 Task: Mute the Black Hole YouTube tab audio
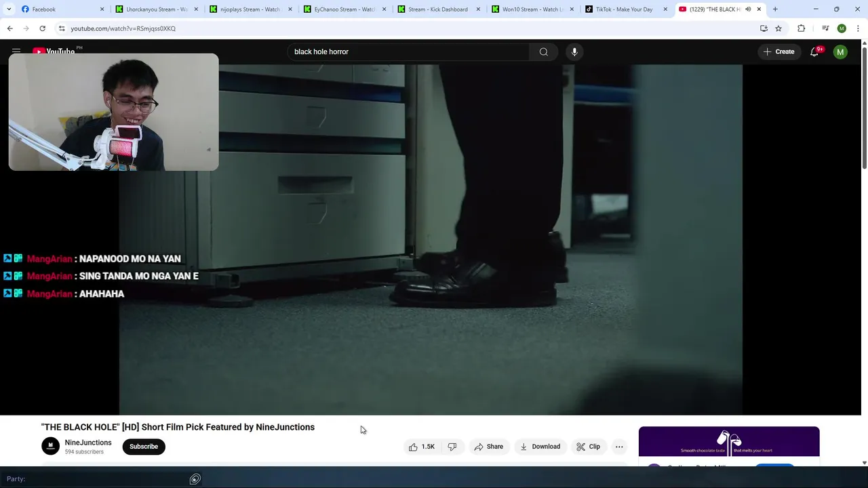tap(748, 9)
